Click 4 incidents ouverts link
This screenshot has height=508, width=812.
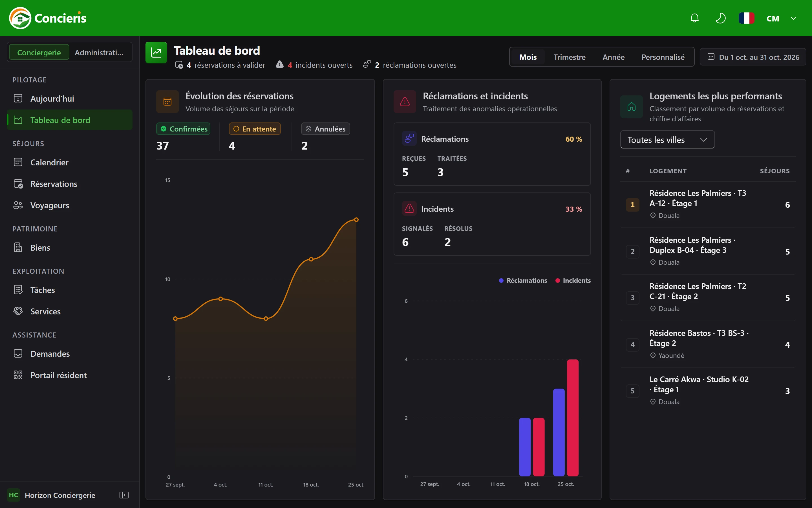pos(314,65)
